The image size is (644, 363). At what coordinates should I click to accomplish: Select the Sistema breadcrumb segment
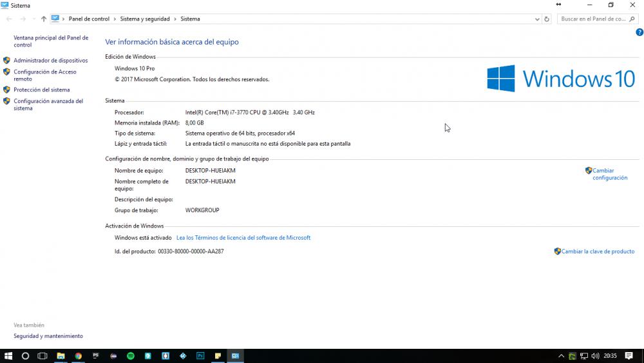coord(190,19)
